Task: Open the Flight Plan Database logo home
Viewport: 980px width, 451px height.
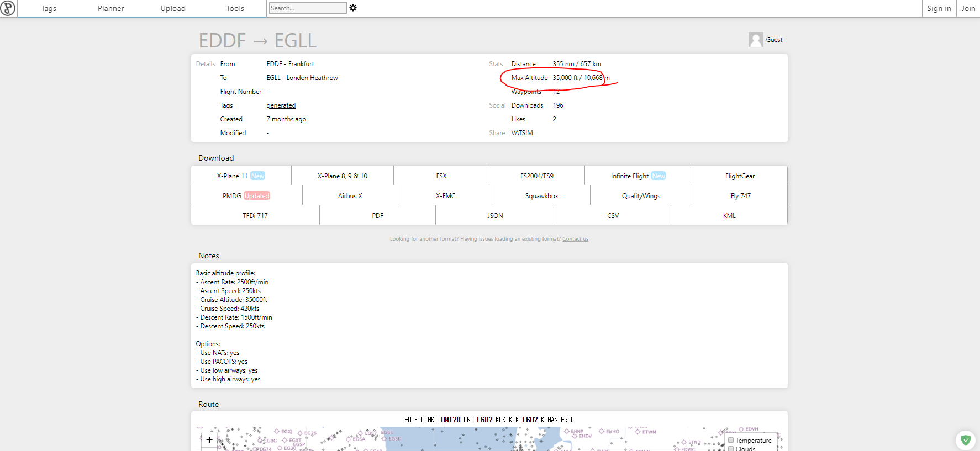Action: (x=8, y=8)
